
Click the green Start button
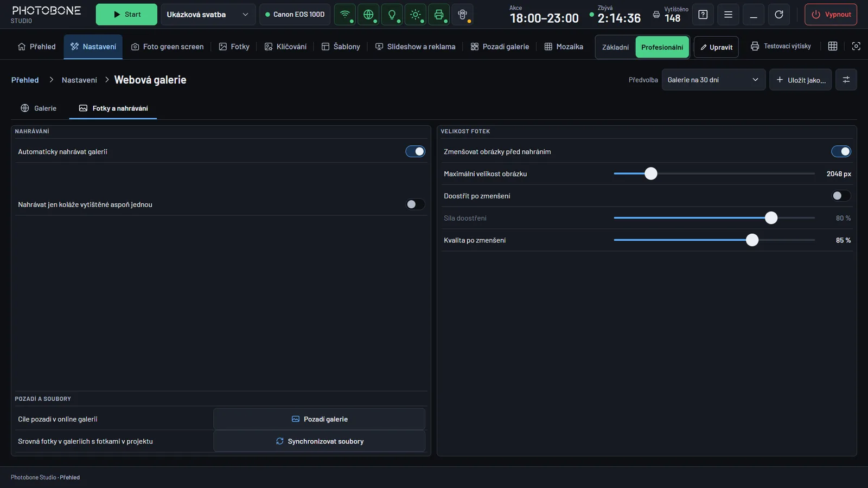126,15
